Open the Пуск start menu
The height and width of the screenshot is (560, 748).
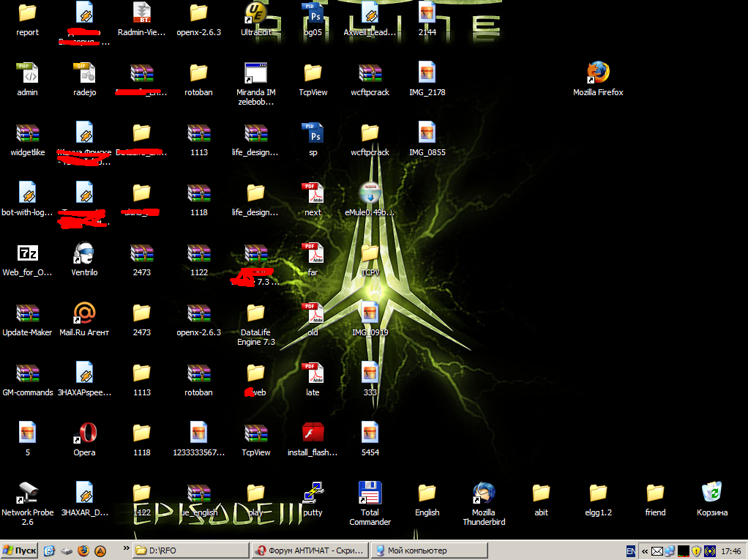(x=20, y=550)
